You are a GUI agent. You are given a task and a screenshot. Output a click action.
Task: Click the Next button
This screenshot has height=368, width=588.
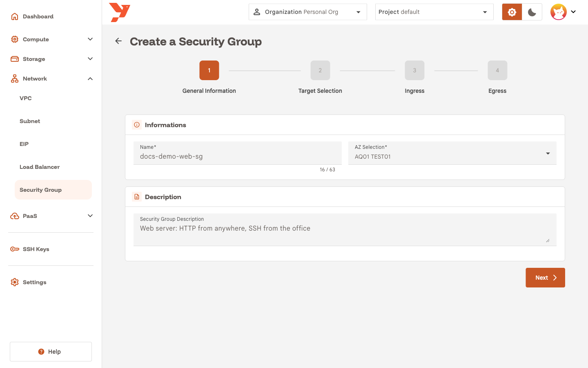[545, 278]
